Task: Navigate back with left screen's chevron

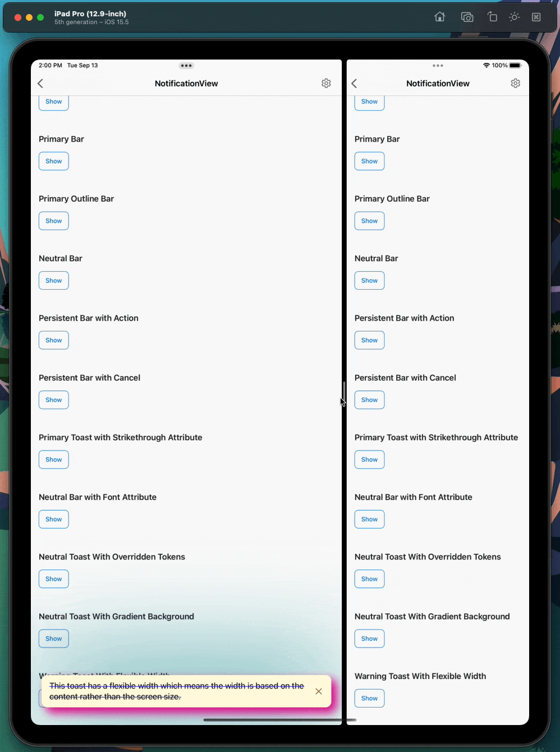Action: [40, 83]
